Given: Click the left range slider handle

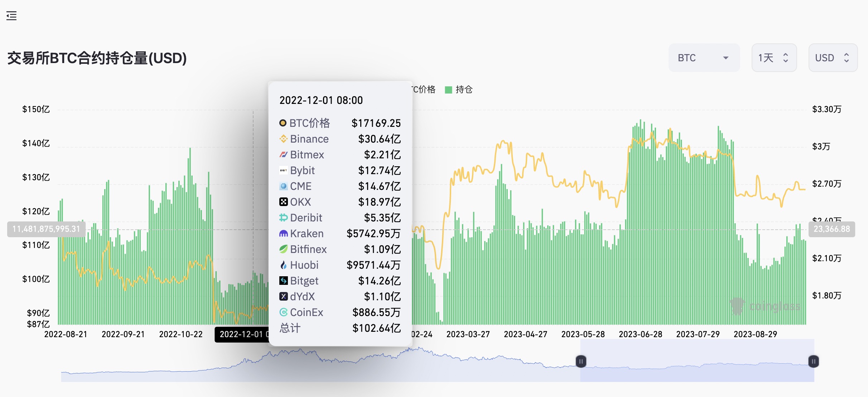Looking at the screenshot, I should tap(581, 361).
